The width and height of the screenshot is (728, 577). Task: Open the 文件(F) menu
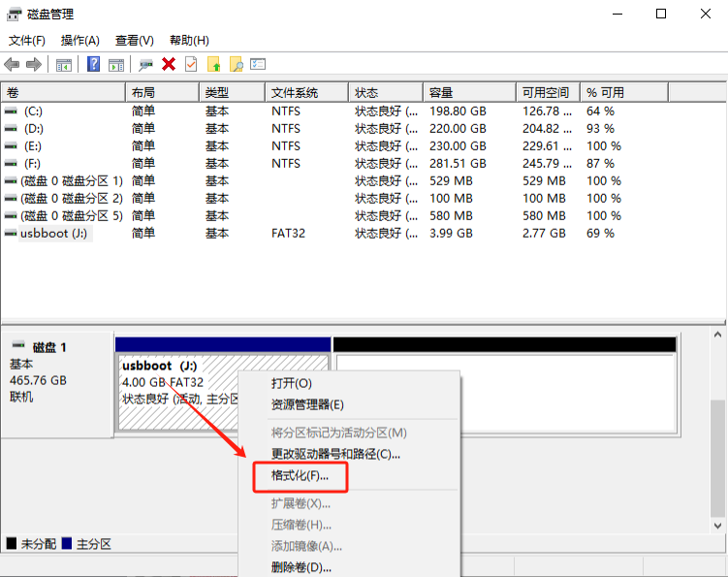(27, 41)
